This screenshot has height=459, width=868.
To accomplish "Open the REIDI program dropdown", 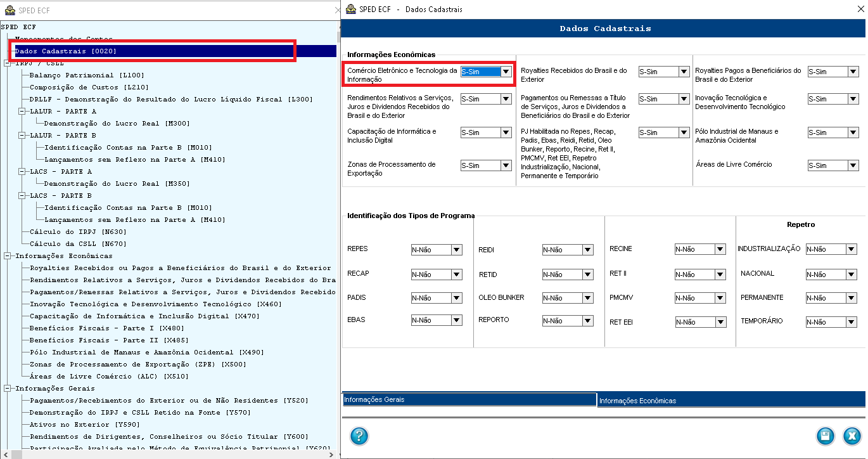I will pos(588,250).
